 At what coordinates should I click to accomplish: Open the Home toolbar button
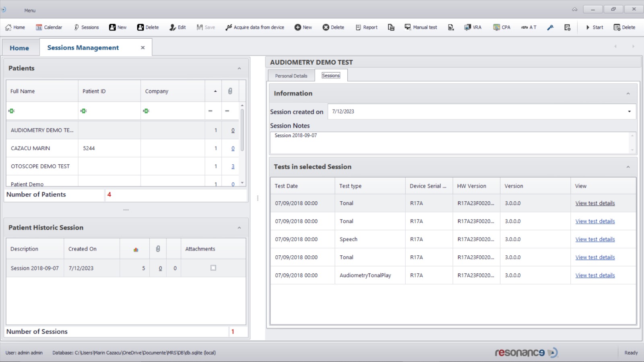coord(15,27)
